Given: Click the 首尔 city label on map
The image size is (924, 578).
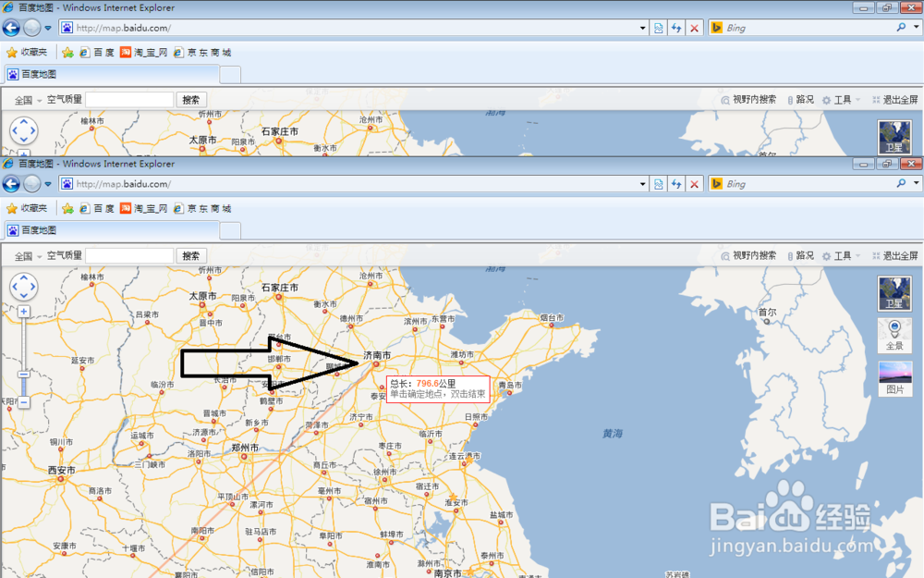Looking at the screenshot, I should 767,312.
